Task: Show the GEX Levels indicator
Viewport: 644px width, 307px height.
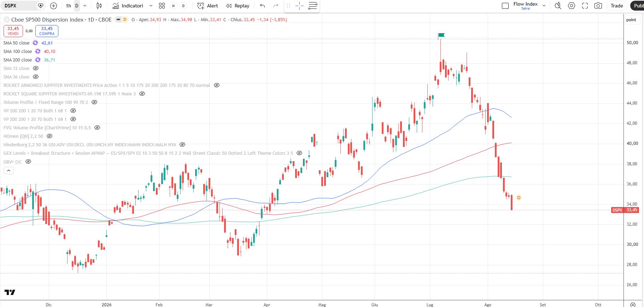Action: 299,153
